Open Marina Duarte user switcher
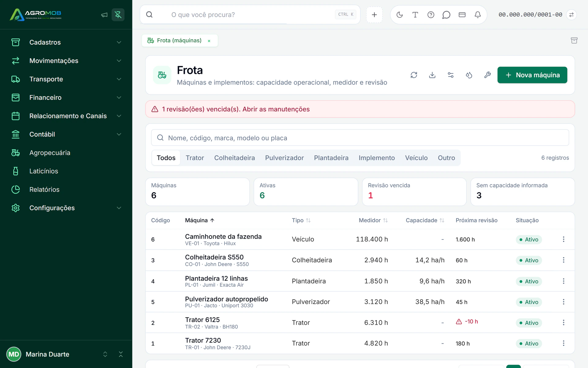The height and width of the screenshot is (368, 588). (105, 355)
